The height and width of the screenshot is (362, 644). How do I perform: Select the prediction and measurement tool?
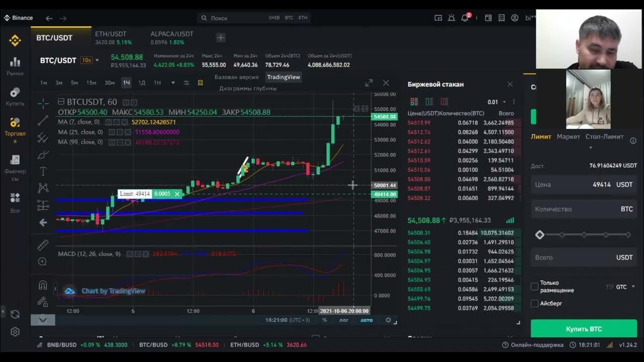(43, 205)
